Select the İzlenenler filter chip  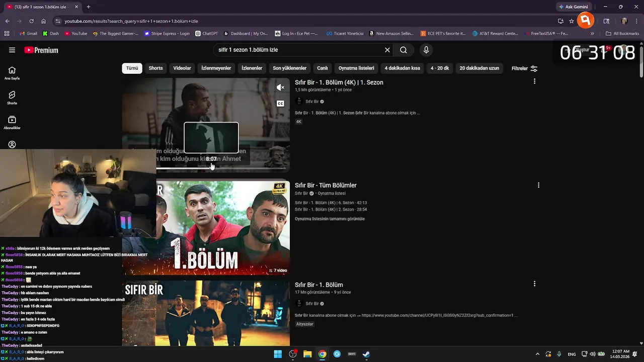coord(252,68)
